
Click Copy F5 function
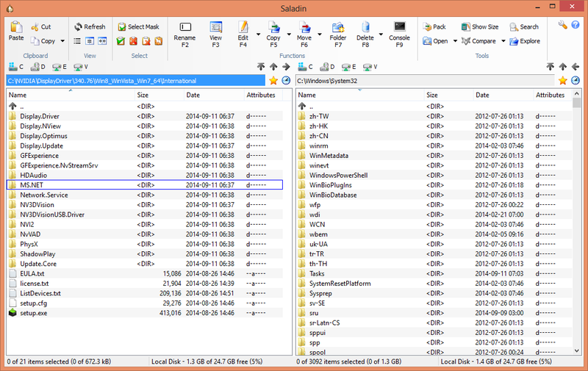(x=273, y=35)
